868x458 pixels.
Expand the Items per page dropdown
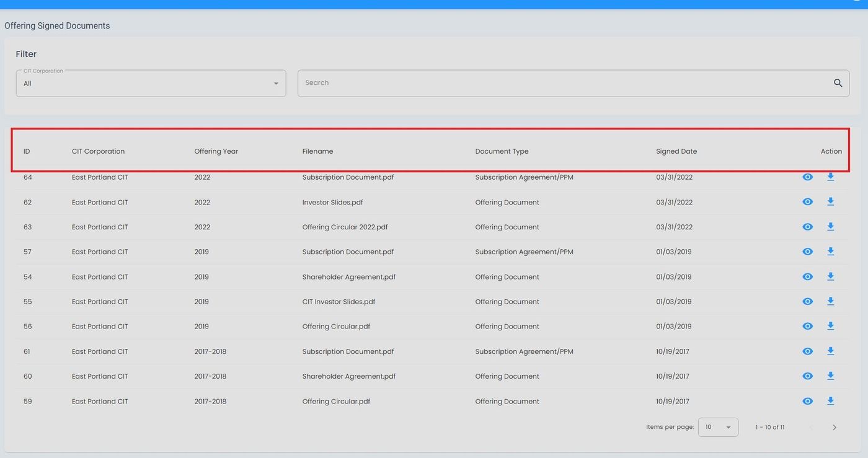(718, 427)
